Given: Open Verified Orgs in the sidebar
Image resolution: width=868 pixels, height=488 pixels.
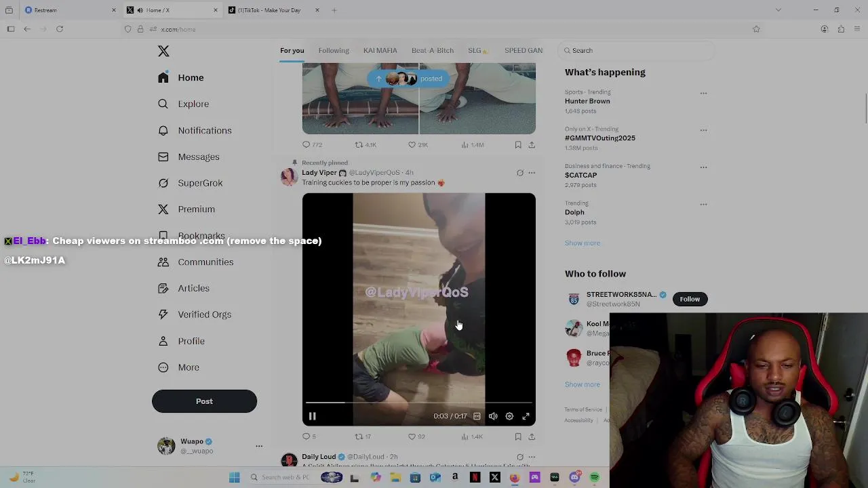Looking at the screenshot, I should pos(195,314).
